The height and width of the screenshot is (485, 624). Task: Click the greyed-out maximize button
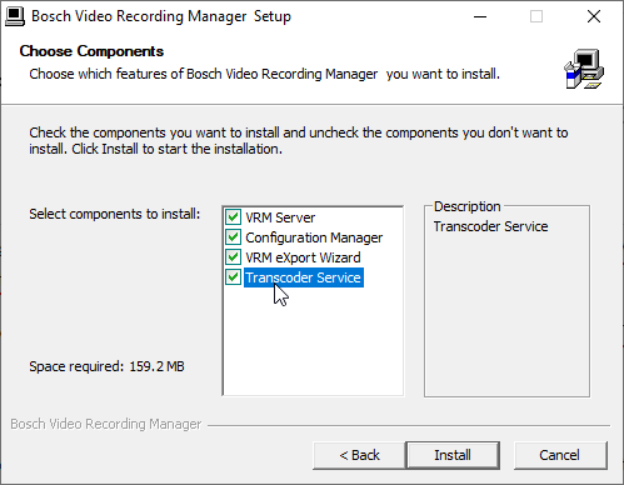(x=536, y=16)
